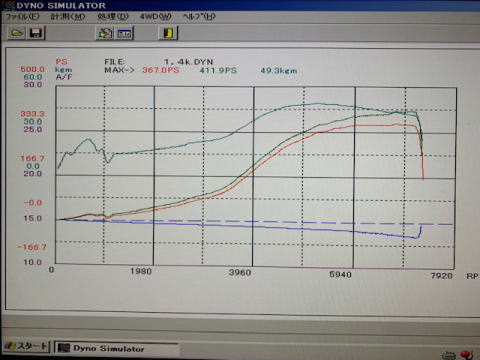The height and width of the screenshot is (360, 480).
Task: Click the blue 49.3kgm torque value
Action: coord(279,71)
